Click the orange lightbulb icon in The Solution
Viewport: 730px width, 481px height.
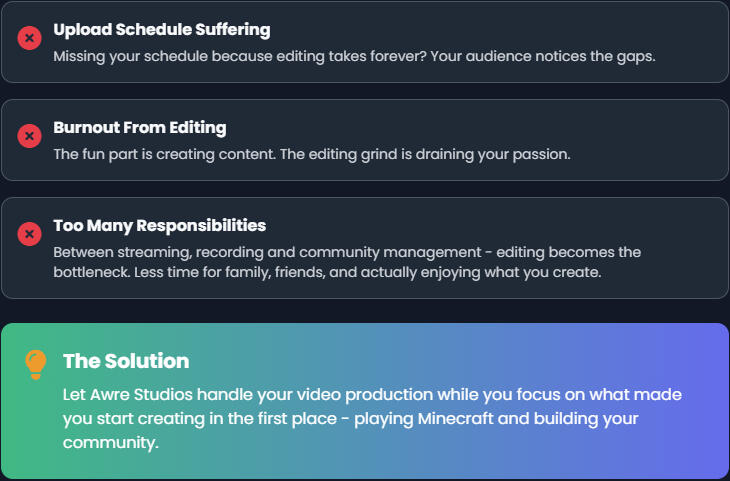click(35, 364)
